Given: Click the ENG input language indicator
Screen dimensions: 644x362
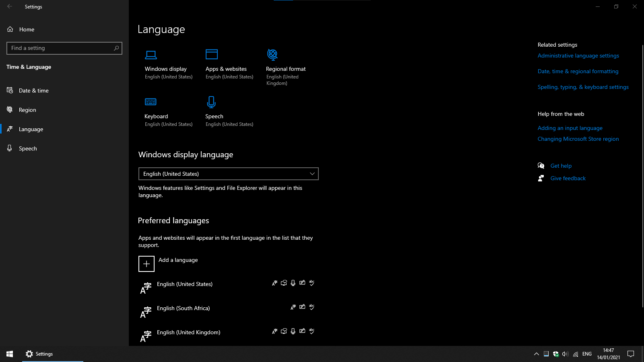Looking at the screenshot, I should point(587,354).
